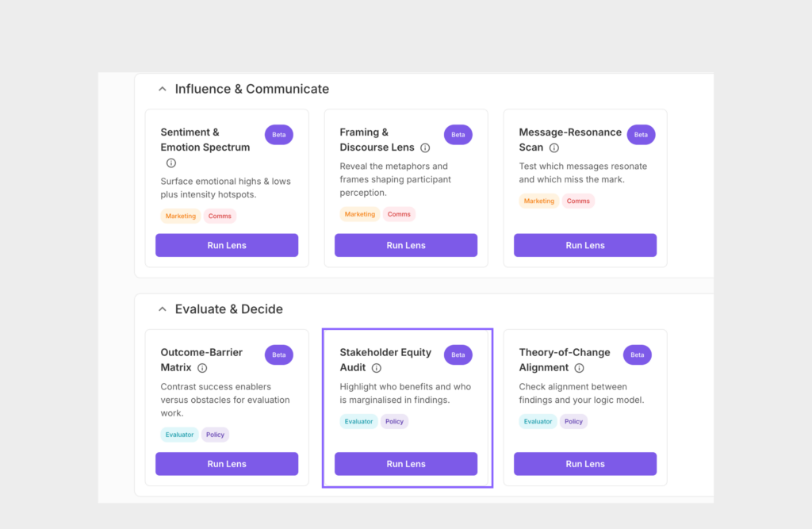View info icon for Theory-of-Change Alignment
Screen dimensions: 812x529
click(x=580, y=368)
